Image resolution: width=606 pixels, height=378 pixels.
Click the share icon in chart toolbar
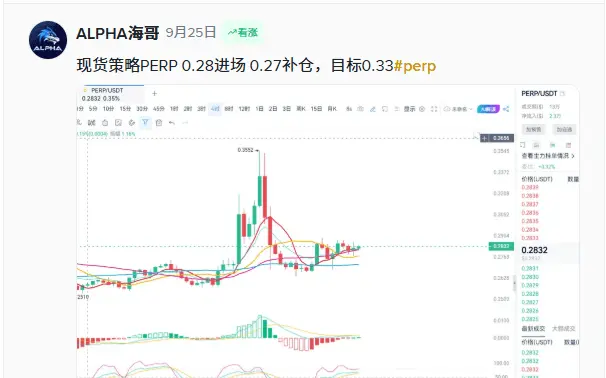[506, 109]
